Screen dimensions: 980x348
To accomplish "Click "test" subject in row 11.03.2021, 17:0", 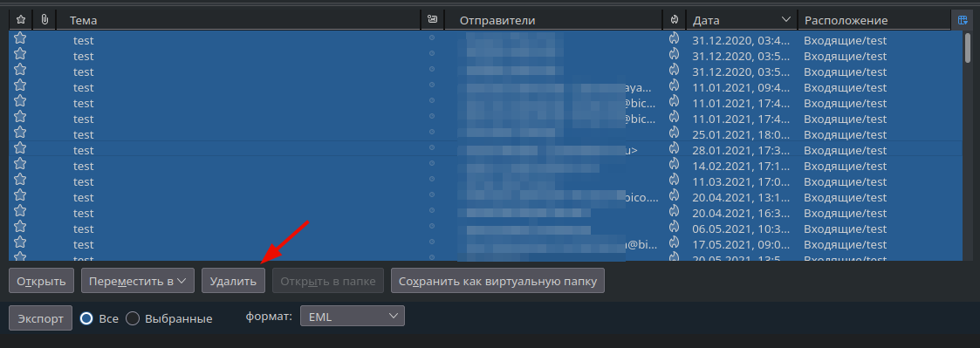I will (x=83, y=181).
